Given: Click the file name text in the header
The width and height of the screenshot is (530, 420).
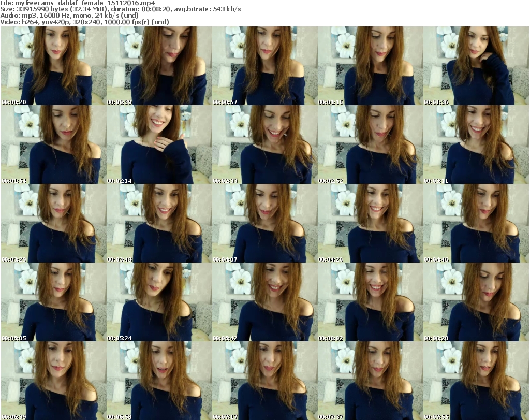Looking at the screenshot, I should 78,3.
